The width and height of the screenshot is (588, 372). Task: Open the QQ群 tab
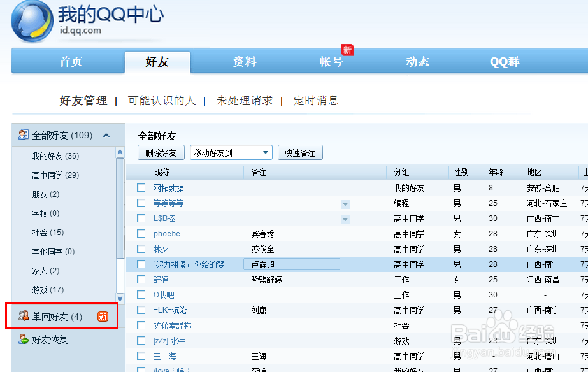pos(504,61)
